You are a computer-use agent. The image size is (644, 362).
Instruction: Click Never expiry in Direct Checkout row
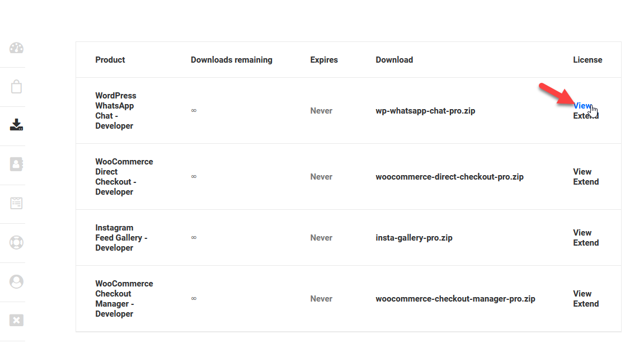coord(321,177)
